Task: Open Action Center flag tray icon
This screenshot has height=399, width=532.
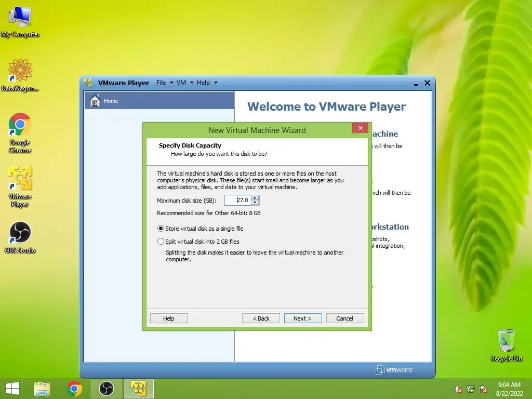Action: 483,389
